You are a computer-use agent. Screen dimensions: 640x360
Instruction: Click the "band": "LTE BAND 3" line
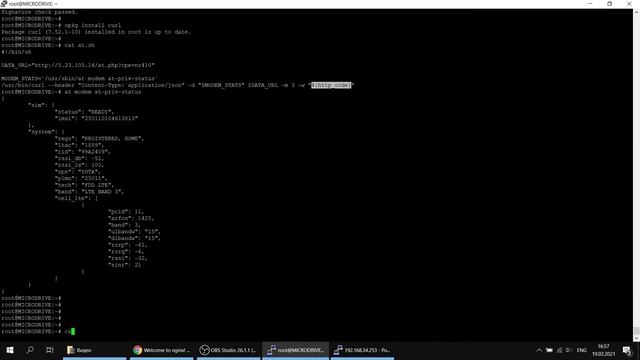click(89, 191)
